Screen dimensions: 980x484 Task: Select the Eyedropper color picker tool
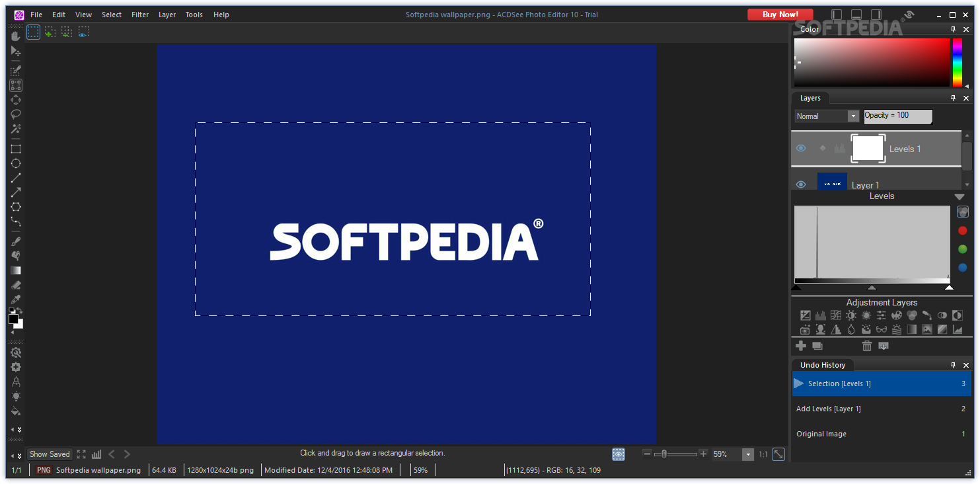pyautogui.click(x=16, y=300)
